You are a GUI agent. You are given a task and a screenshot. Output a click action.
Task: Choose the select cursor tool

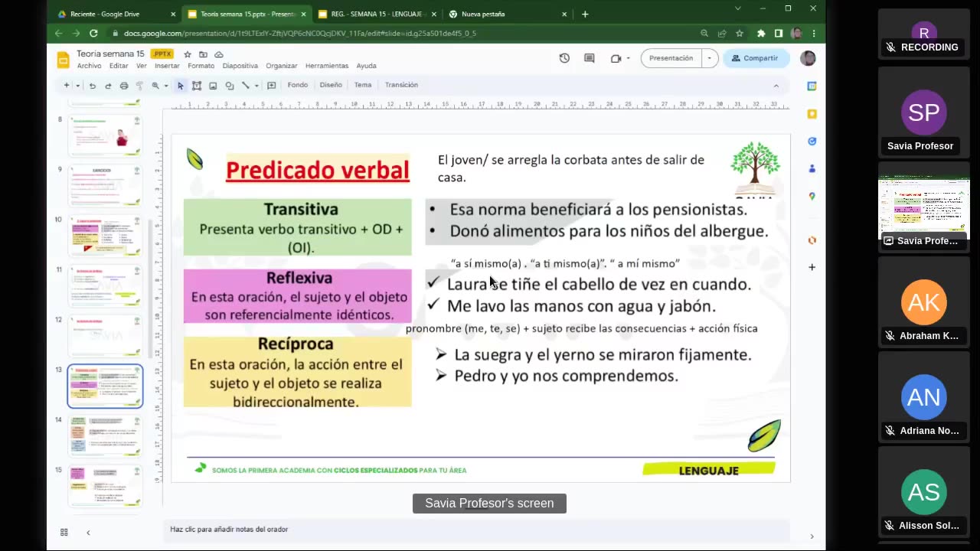point(181,86)
